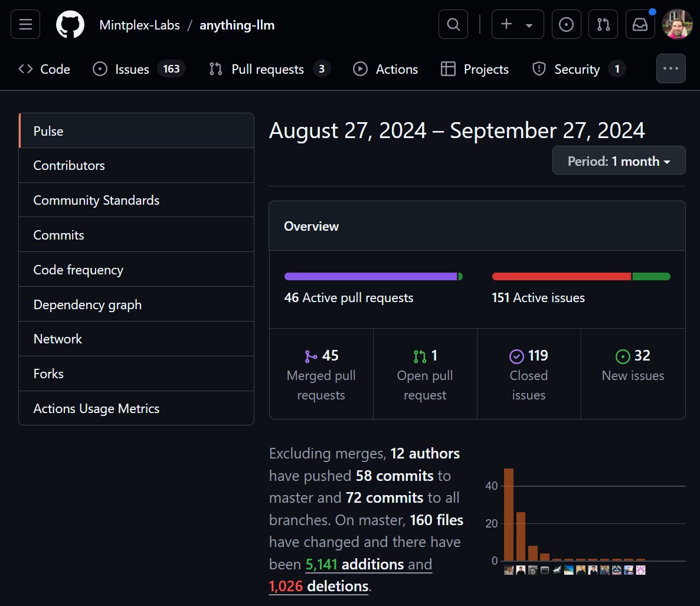Image resolution: width=700 pixels, height=606 pixels.
Task: Click the Issues 163 count badge
Action: tap(171, 68)
